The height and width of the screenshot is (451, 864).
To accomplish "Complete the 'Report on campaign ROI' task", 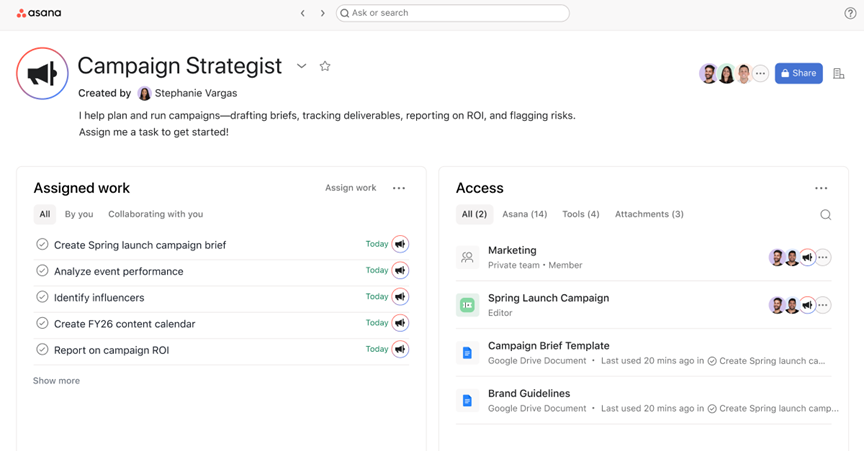I will [x=42, y=349].
